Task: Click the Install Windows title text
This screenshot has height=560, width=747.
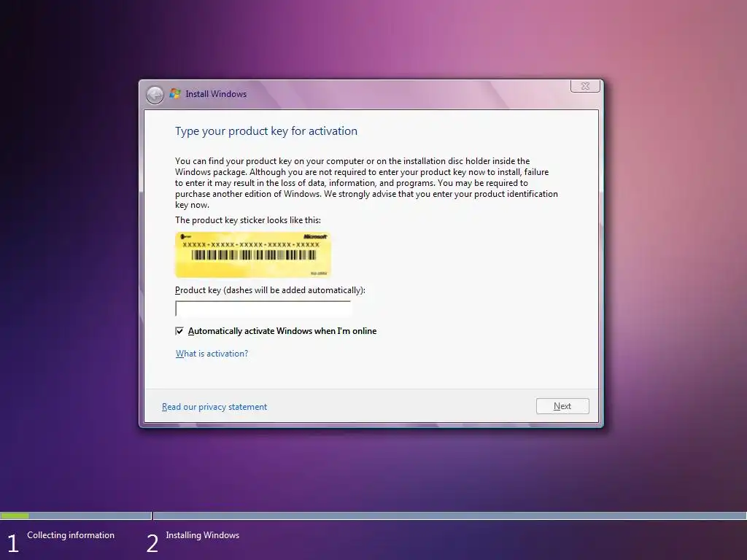Action: tap(216, 94)
